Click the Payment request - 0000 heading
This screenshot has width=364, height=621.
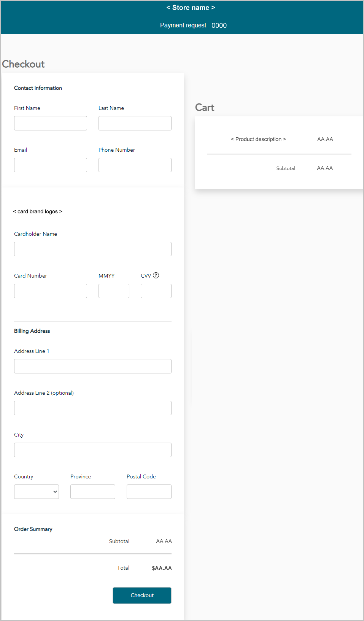coord(193,25)
